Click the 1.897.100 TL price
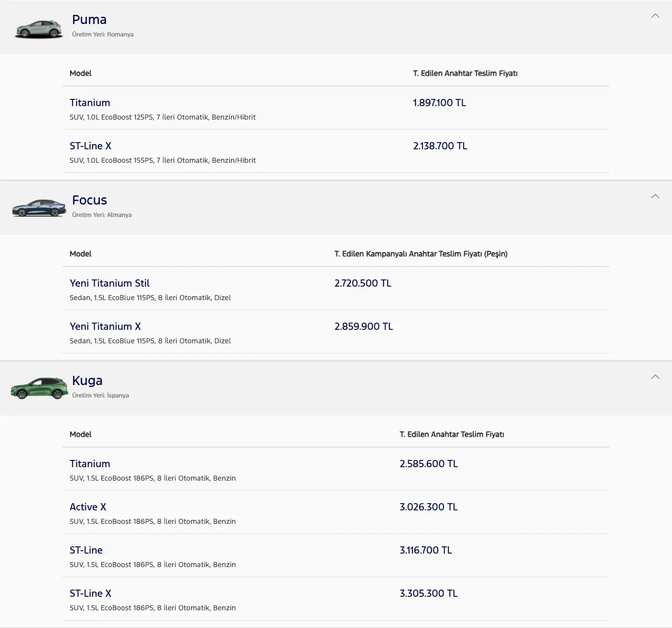 pos(440,103)
